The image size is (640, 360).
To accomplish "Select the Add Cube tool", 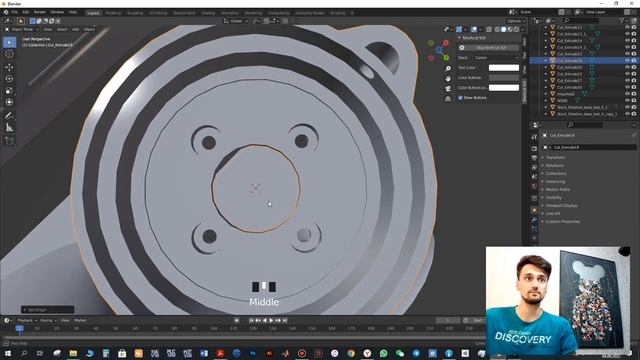I will (x=9, y=141).
